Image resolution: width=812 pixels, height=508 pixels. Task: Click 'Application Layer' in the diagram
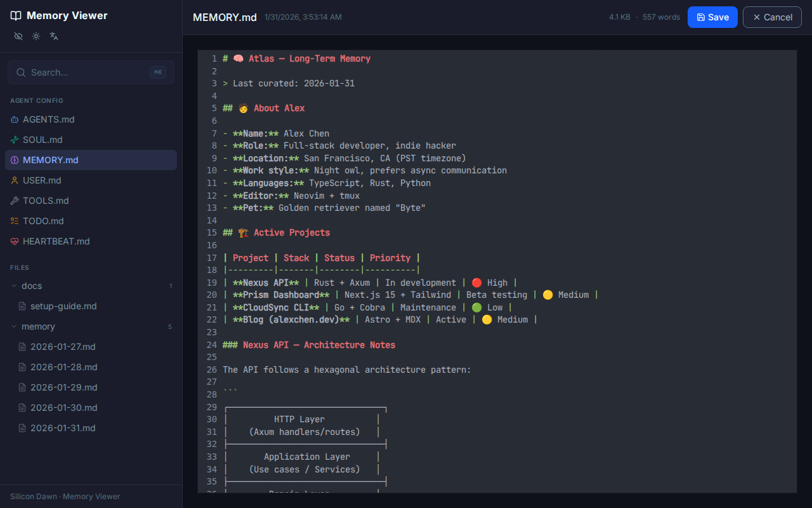click(307, 457)
